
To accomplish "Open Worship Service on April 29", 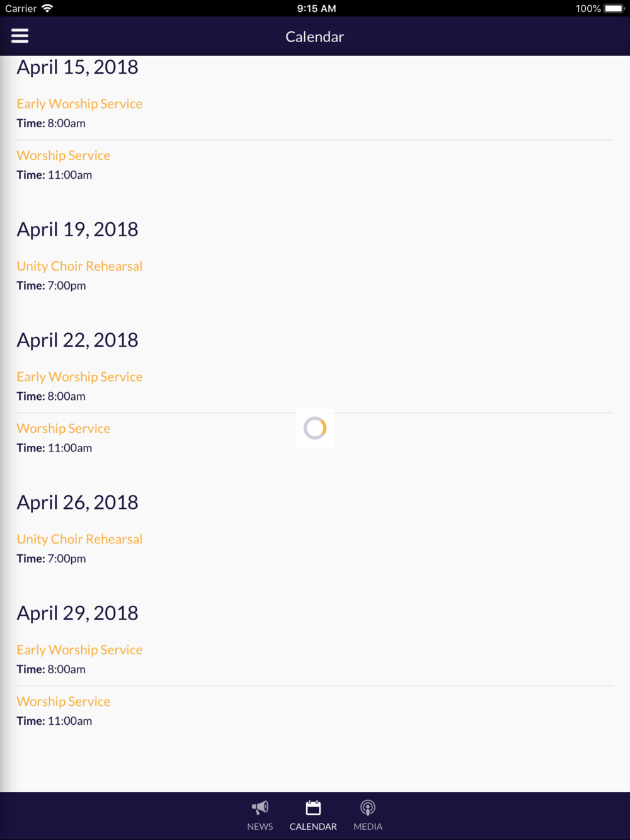I will coord(64,702).
